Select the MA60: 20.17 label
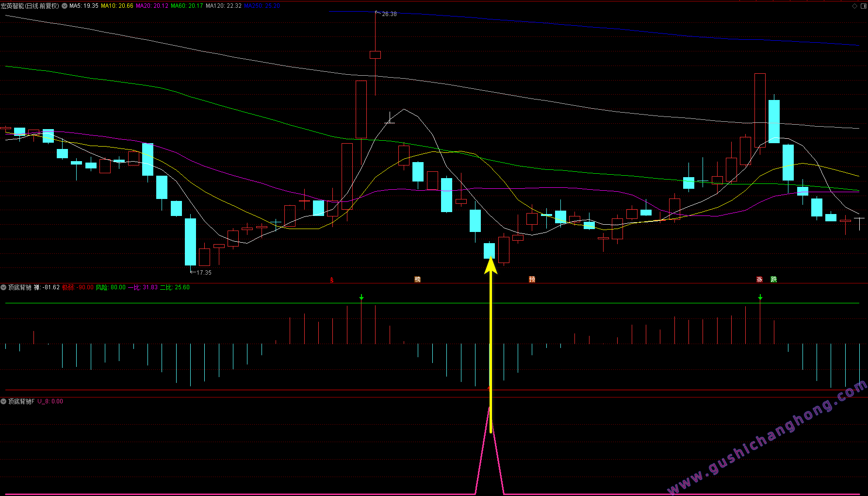868x496 pixels. point(187,6)
